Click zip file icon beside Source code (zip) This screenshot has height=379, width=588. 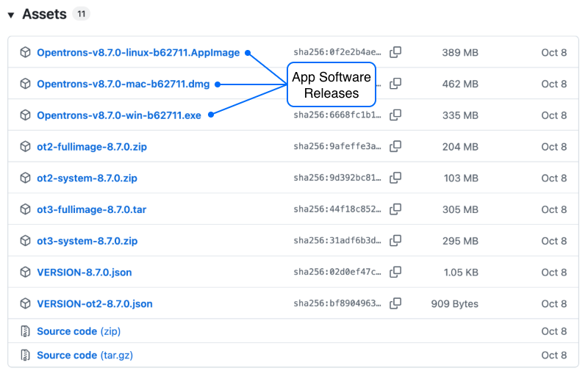[25, 331]
